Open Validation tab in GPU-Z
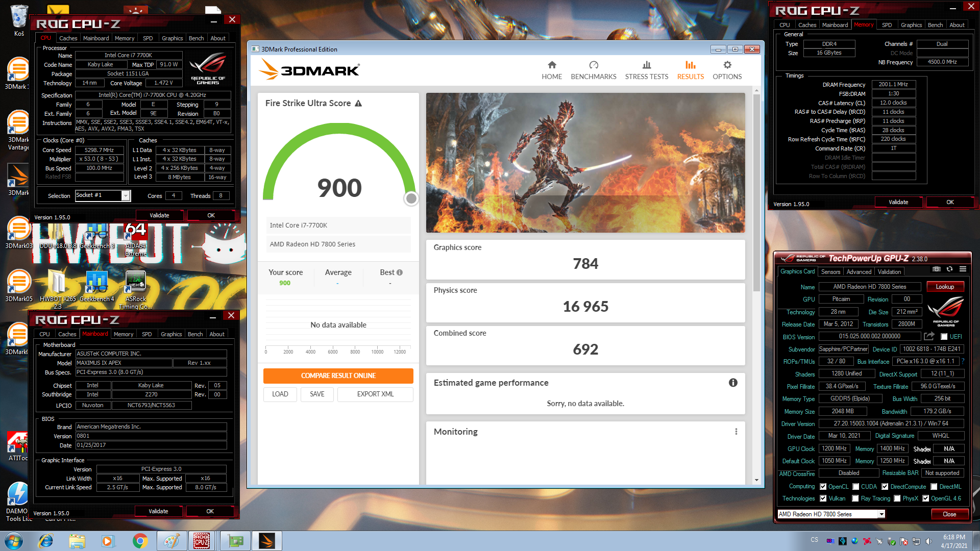The height and width of the screenshot is (551, 980). 889,272
